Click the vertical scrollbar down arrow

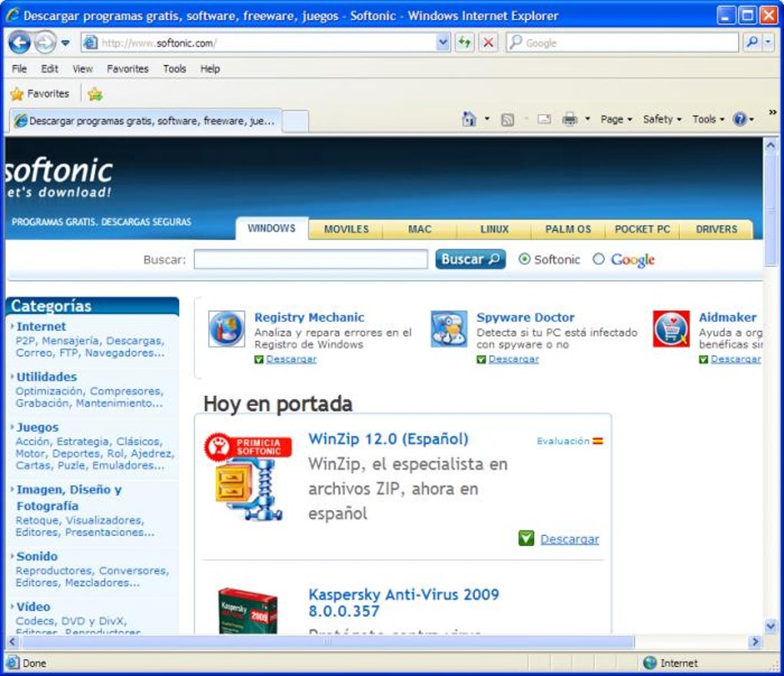(770, 625)
